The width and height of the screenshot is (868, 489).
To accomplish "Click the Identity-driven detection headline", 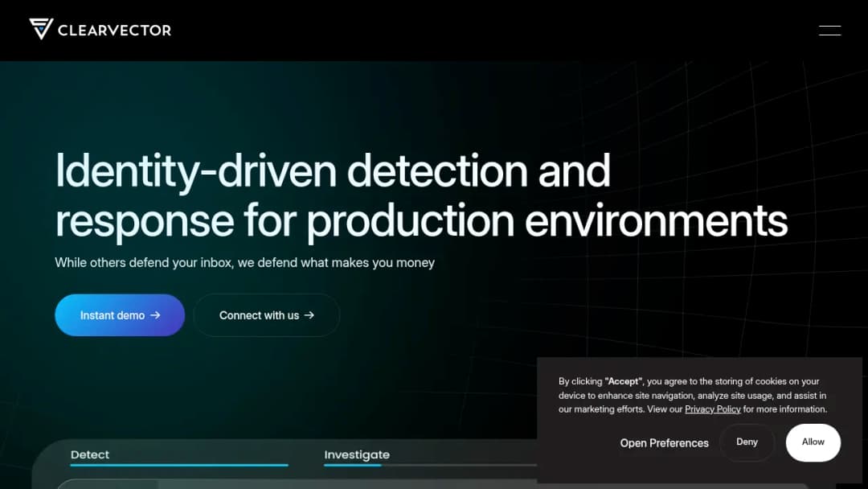I will (x=420, y=195).
